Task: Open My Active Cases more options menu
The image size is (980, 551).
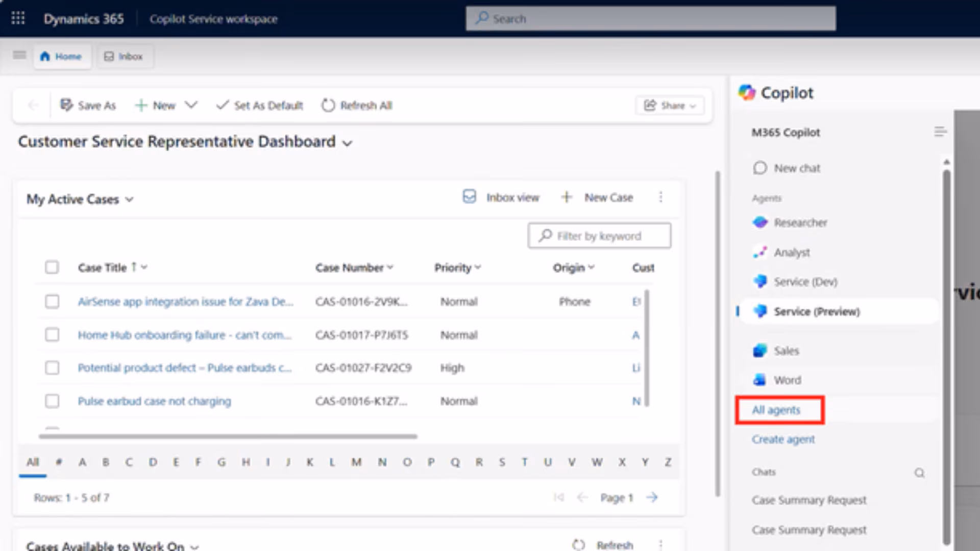Action: coord(661,197)
